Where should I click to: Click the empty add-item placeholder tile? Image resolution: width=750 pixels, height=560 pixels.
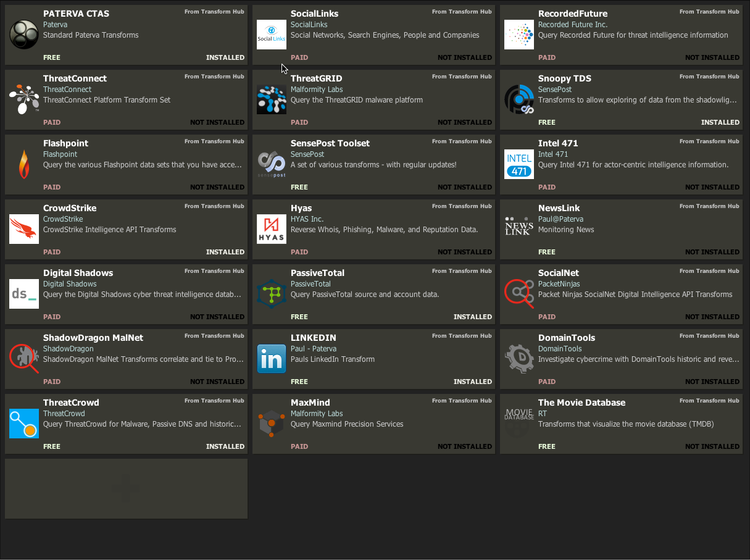[x=127, y=488]
